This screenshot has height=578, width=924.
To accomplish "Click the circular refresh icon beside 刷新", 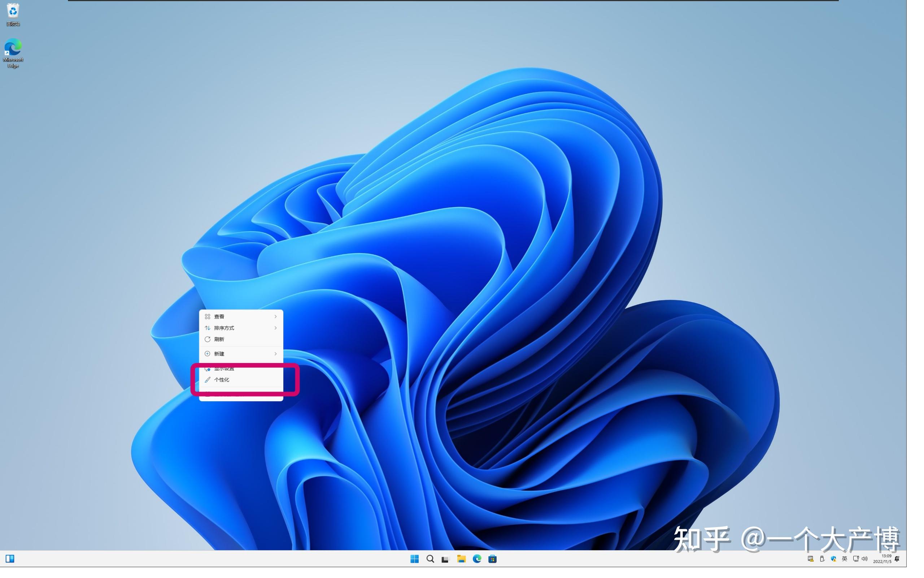I will [x=207, y=339].
